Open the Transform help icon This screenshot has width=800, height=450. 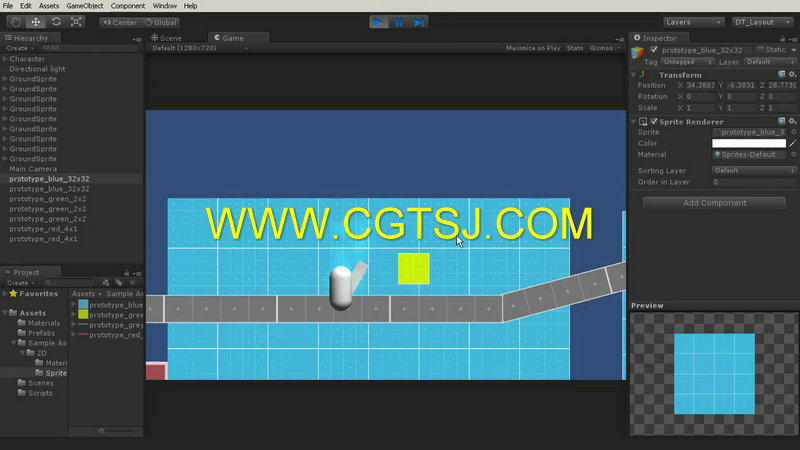tap(781, 75)
